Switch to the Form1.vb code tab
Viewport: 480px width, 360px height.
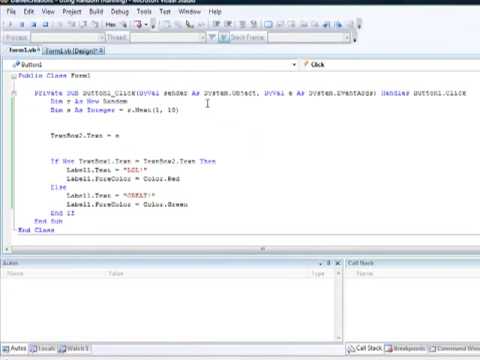[23, 50]
